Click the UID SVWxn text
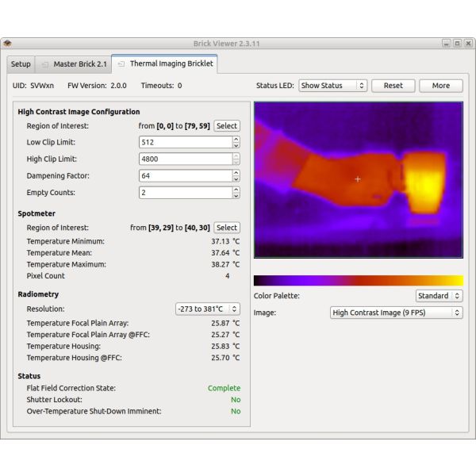The height and width of the screenshot is (476, 476). pyautogui.click(x=33, y=86)
